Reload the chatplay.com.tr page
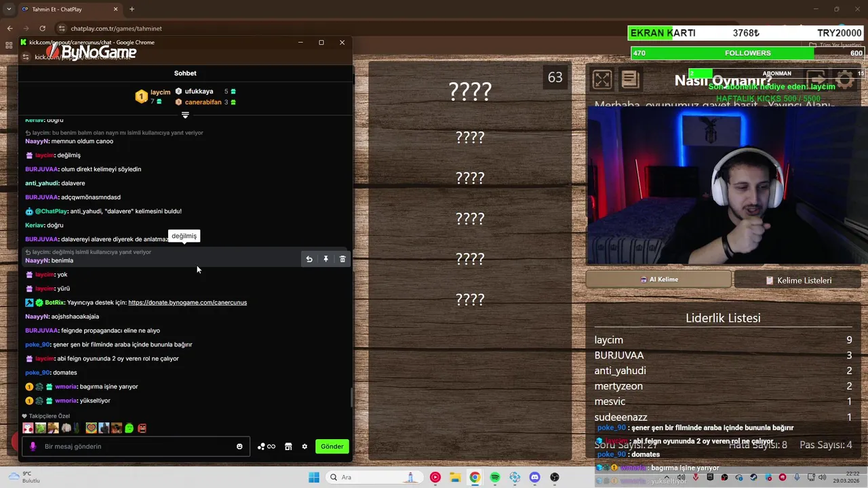868x488 pixels. tap(42, 28)
